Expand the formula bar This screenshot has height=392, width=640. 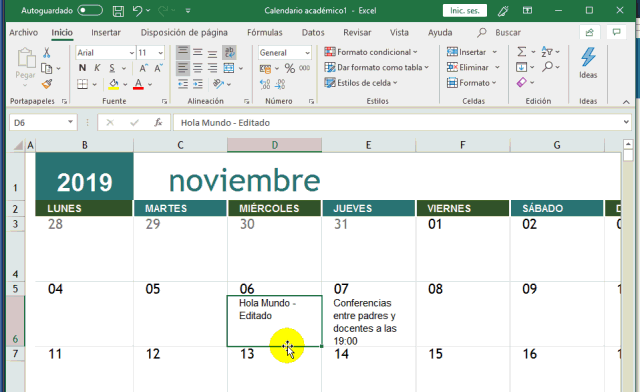point(626,122)
